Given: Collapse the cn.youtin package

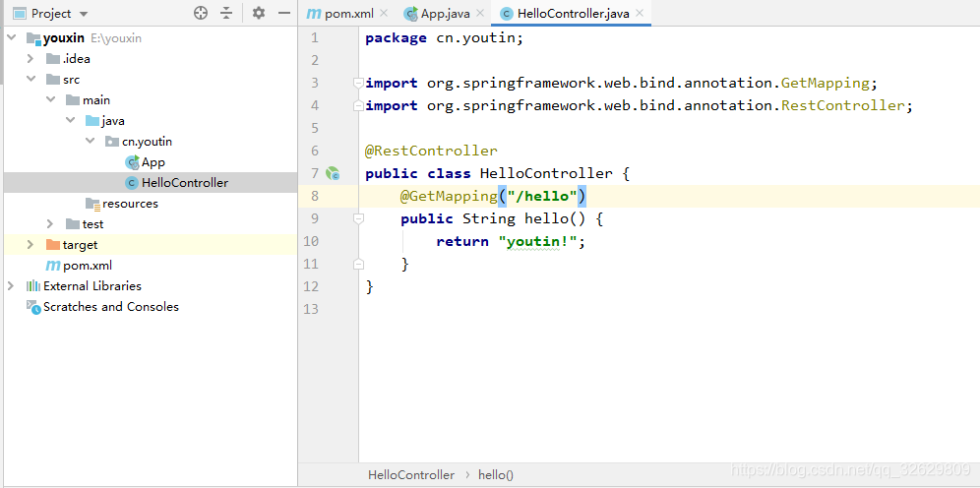Looking at the screenshot, I should (x=90, y=142).
